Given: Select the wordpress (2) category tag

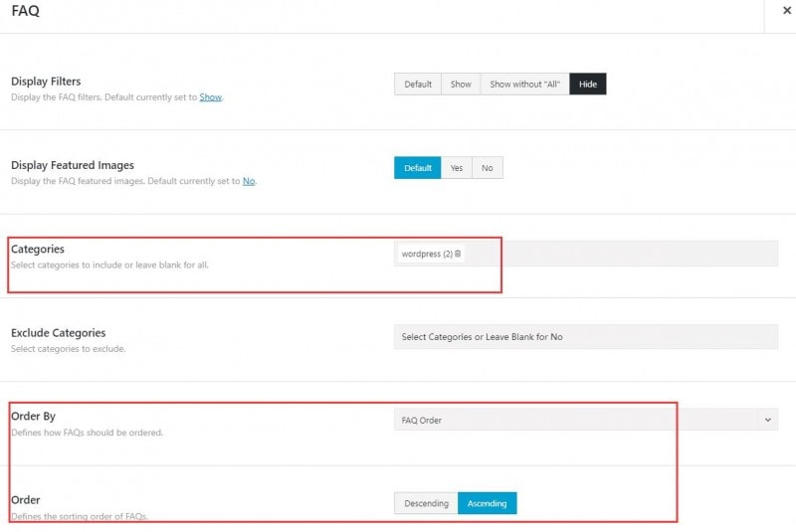Looking at the screenshot, I should coord(426,255).
